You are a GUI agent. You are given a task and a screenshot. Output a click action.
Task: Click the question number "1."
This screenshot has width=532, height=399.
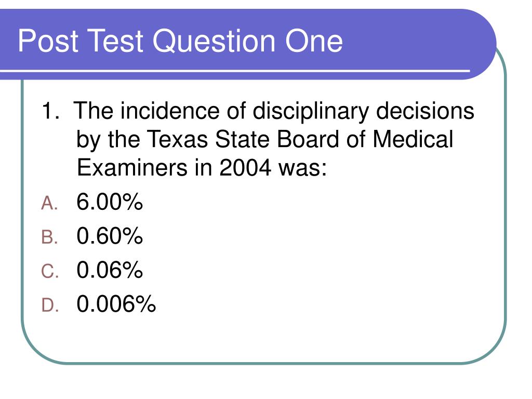[51, 111]
